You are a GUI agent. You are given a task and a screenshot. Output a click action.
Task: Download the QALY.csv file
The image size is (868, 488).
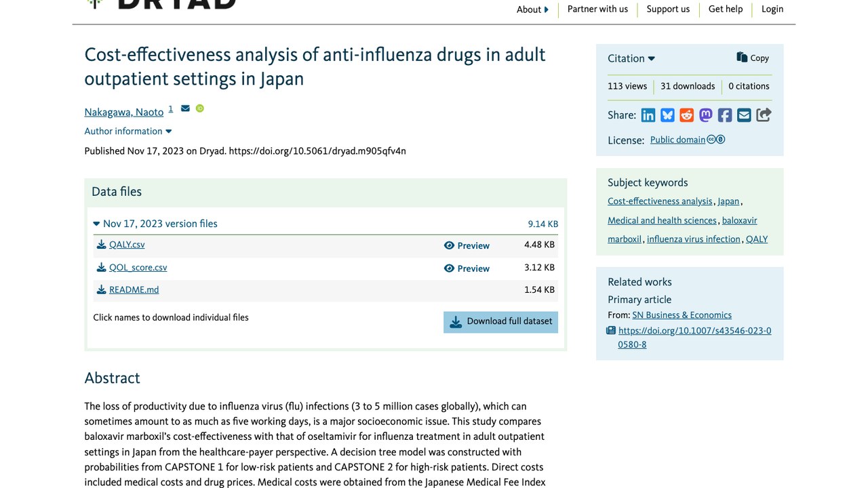pyautogui.click(x=121, y=245)
